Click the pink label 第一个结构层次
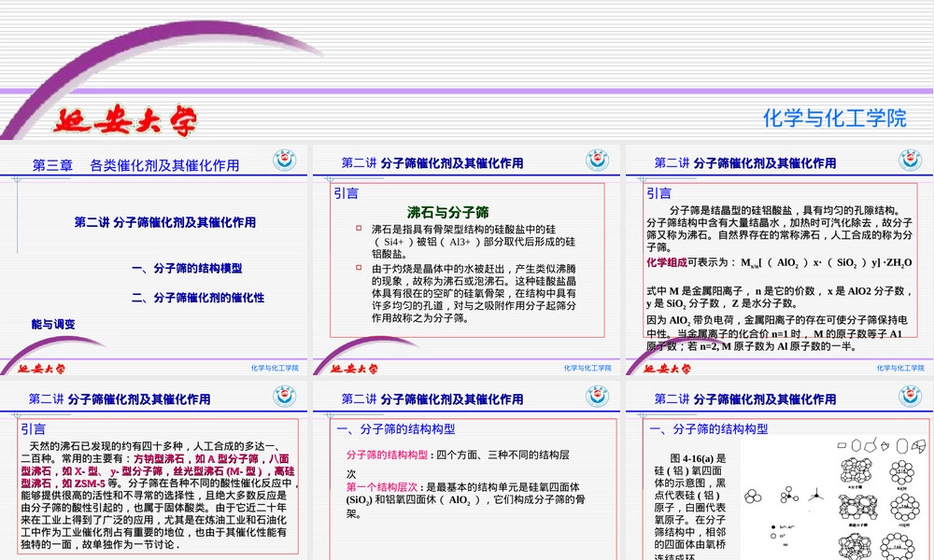The image size is (934, 560). (382, 487)
